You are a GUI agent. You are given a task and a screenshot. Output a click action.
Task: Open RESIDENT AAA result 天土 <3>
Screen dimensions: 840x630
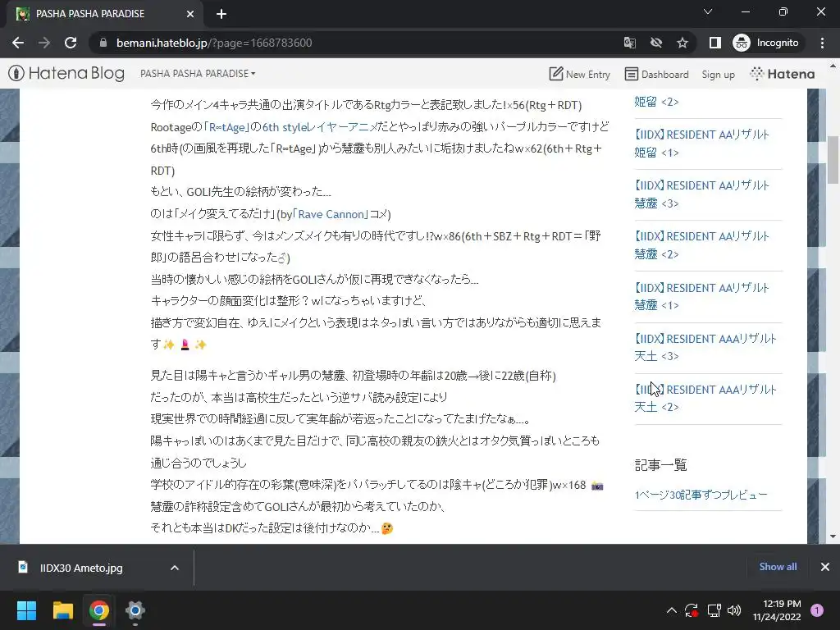click(705, 347)
